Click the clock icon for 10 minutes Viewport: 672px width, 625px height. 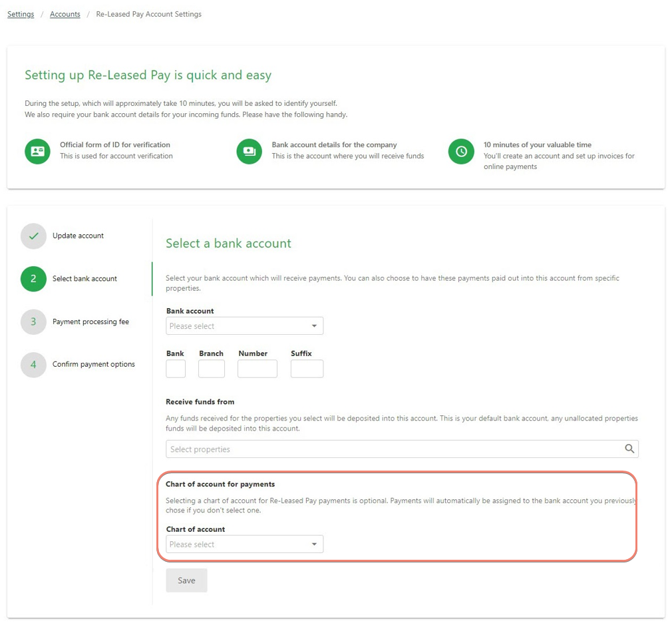461,151
